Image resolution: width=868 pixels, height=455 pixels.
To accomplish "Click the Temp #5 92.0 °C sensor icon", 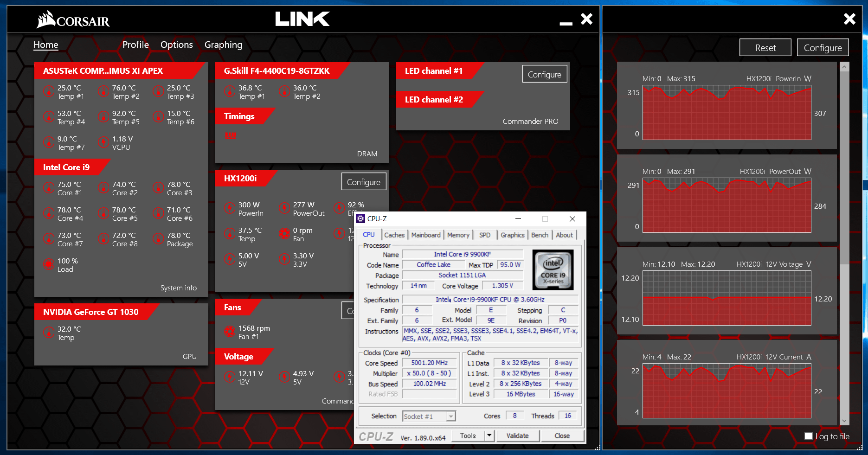I will tap(103, 117).
